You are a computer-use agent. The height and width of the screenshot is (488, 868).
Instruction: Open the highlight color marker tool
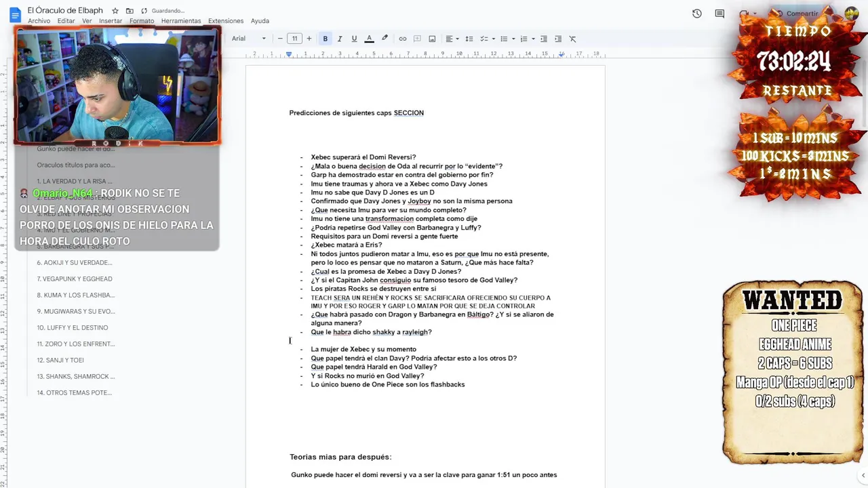point(384,39)
